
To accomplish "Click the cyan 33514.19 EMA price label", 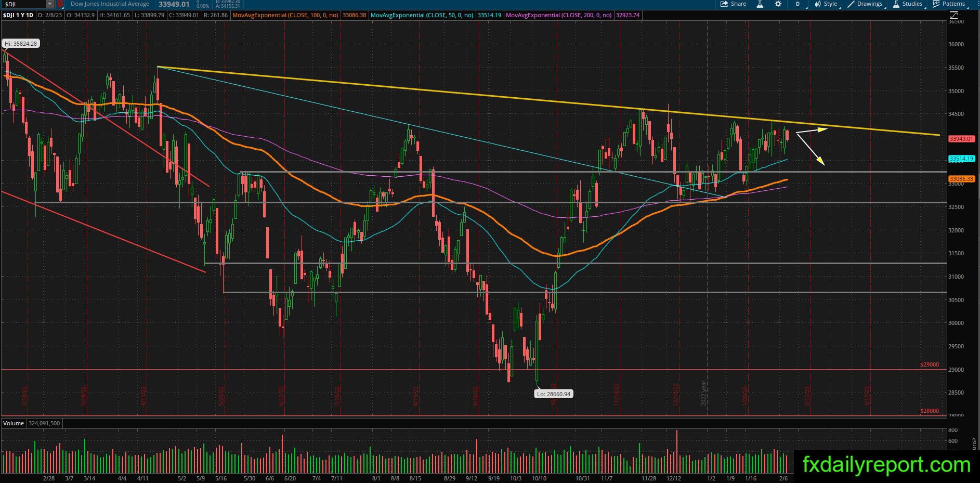I will pyautogui.click(x=961, y=159).
